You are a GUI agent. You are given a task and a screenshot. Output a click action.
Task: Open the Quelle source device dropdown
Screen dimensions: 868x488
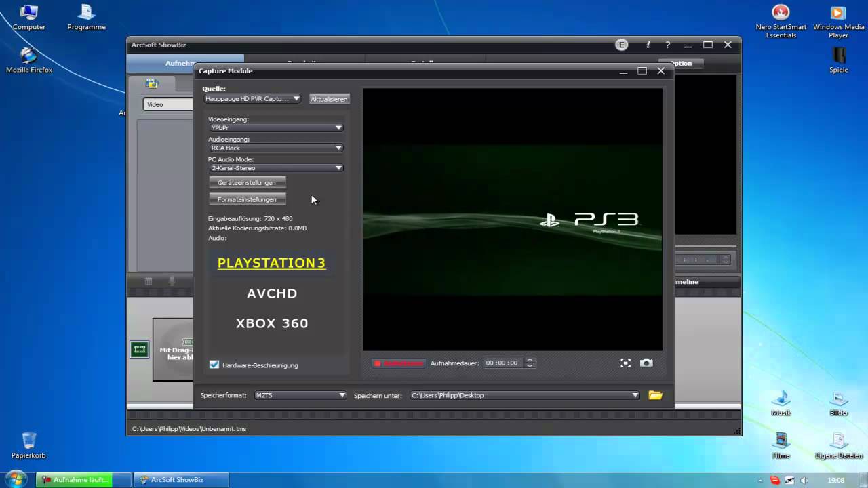[252, 98]
